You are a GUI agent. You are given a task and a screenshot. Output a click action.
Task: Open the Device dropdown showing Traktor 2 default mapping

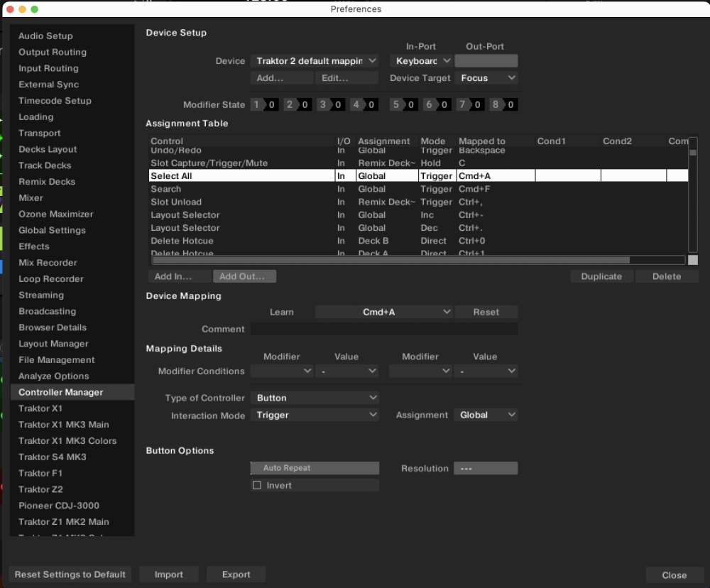click(x=315, y=60)
